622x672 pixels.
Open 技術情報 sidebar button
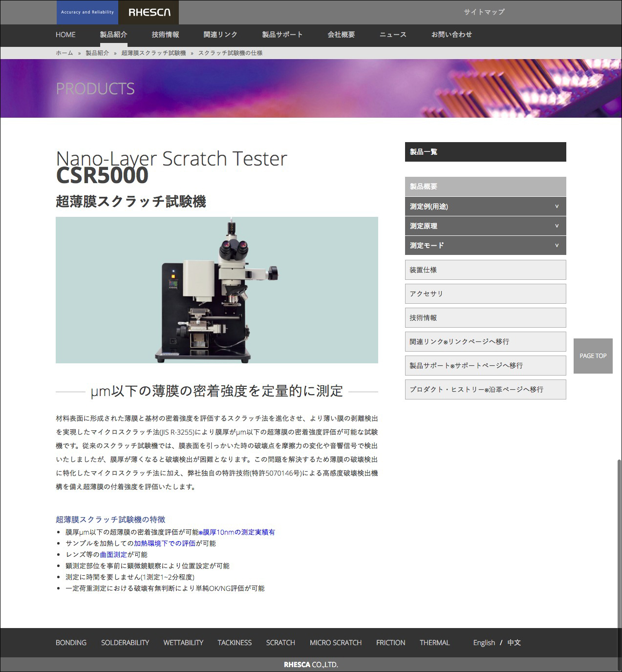click(486, 317)
